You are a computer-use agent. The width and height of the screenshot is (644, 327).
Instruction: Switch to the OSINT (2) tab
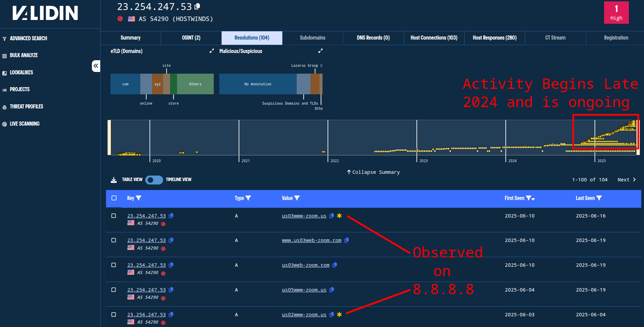pyautogui.click(x=191, y=38)
